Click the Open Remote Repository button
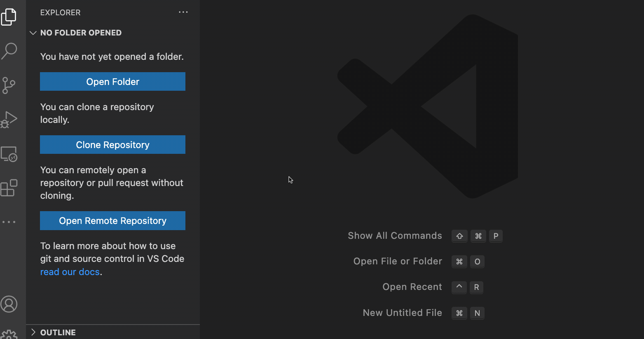This screenshot has height=339, width=644. 112,221
